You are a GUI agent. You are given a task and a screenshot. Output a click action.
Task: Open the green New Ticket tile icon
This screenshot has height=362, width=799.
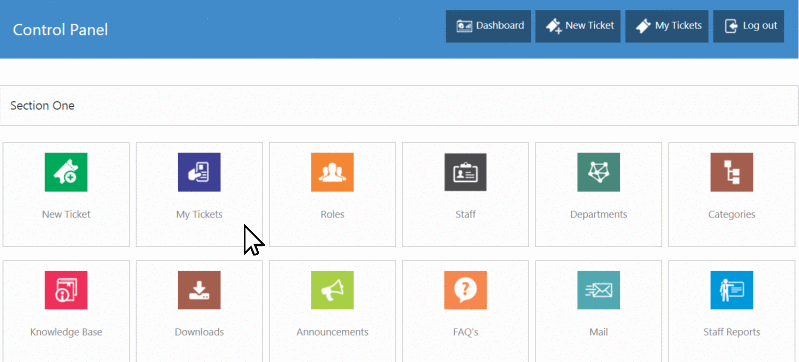pyautogui.click(x=66, y=172)
